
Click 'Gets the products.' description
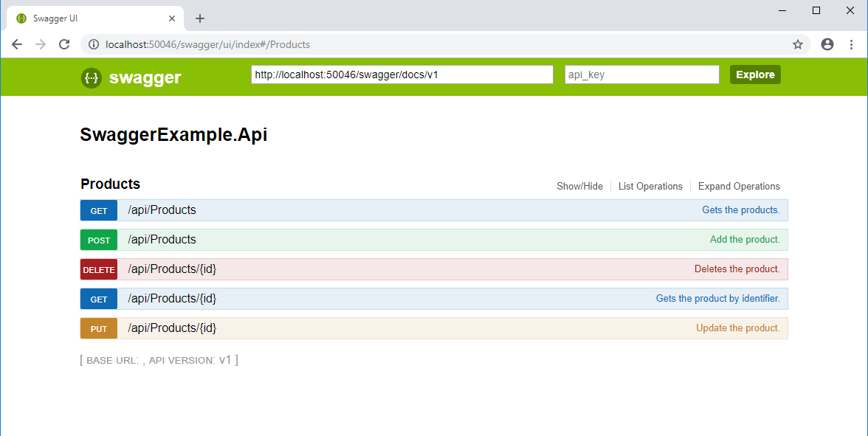pyautogui.click(x=741, y=210)
